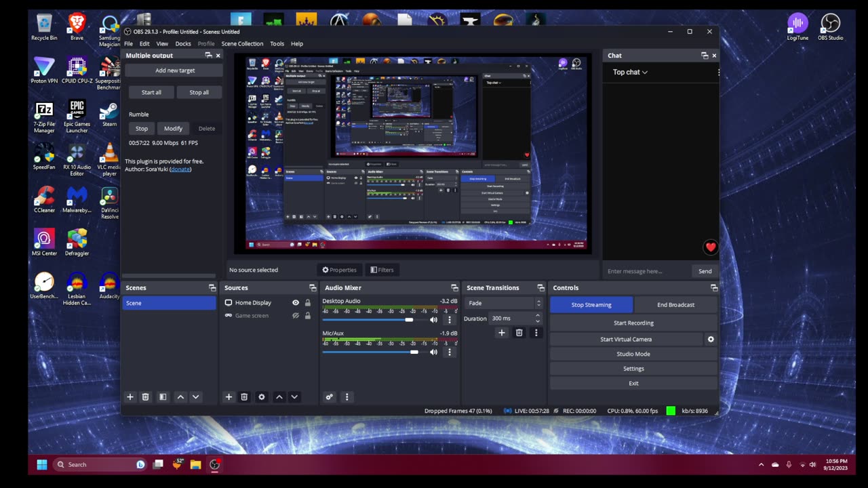Open source properties gear in Sources panel

point(262,397)
